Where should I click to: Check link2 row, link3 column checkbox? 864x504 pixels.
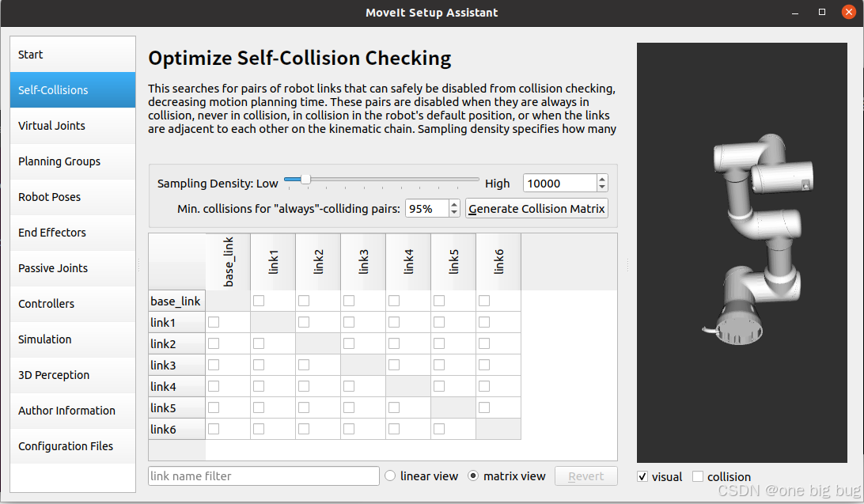coord(349,343)
